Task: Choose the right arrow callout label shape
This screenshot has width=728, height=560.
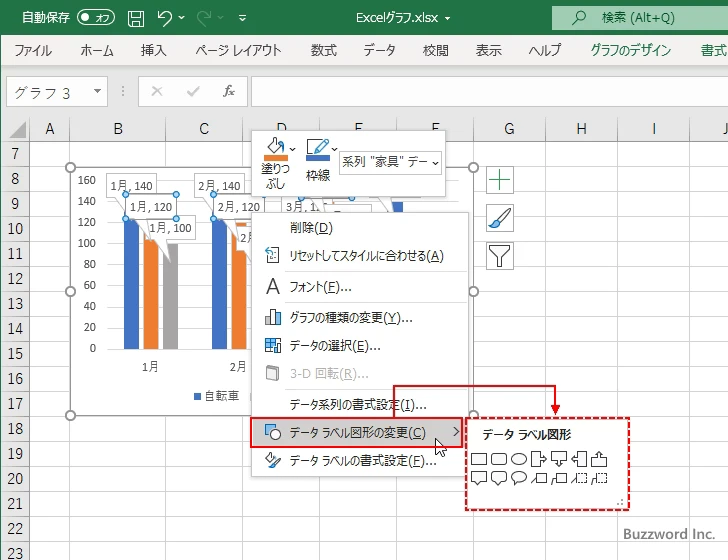Action: coord(539,459)
